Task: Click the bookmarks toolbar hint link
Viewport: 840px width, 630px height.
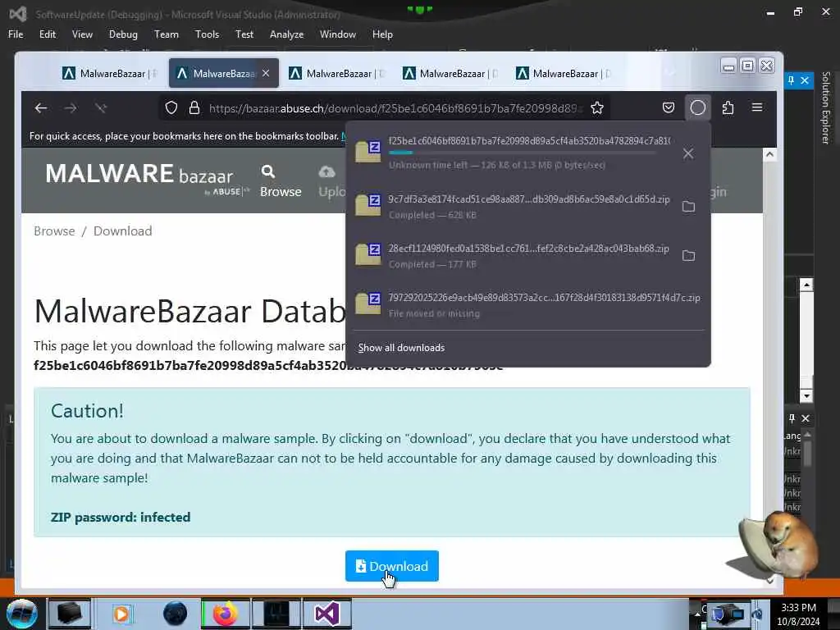Action: (x=344, y=136)
